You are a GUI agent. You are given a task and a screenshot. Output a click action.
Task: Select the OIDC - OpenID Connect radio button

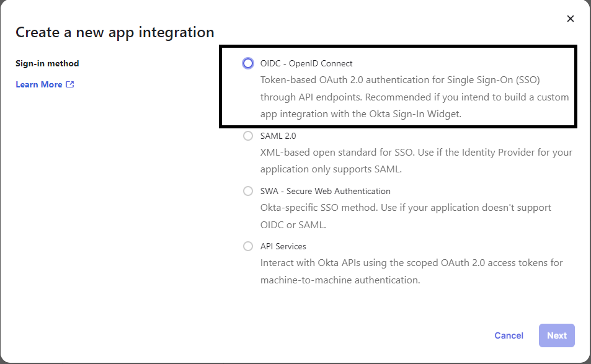click(x=248, y=63)
